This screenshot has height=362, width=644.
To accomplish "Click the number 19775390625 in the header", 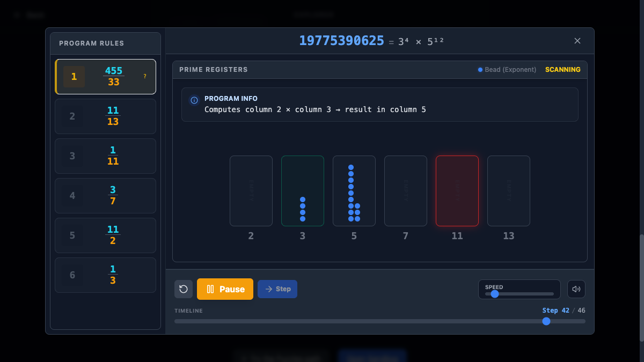I will pyautogui.click(x=341, y=41).
